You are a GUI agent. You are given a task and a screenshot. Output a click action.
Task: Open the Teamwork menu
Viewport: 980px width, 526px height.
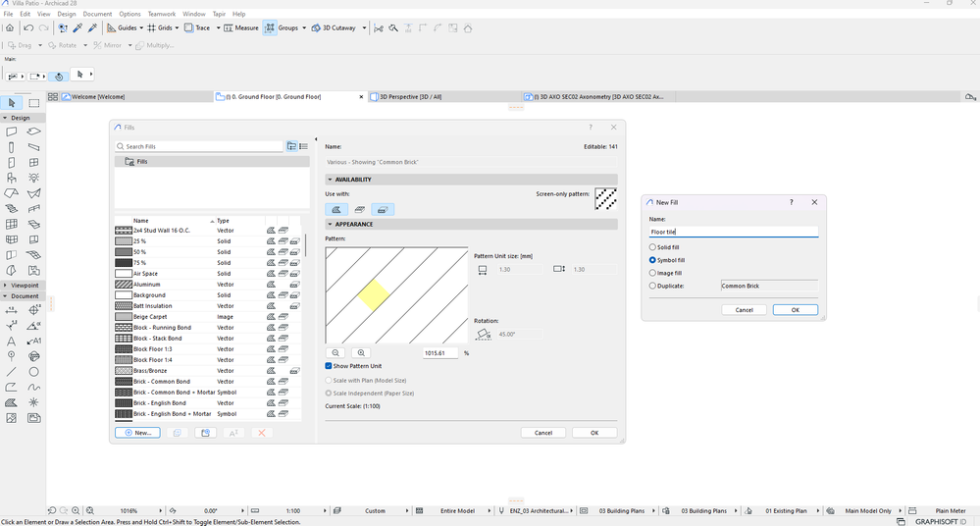point(161,14)
